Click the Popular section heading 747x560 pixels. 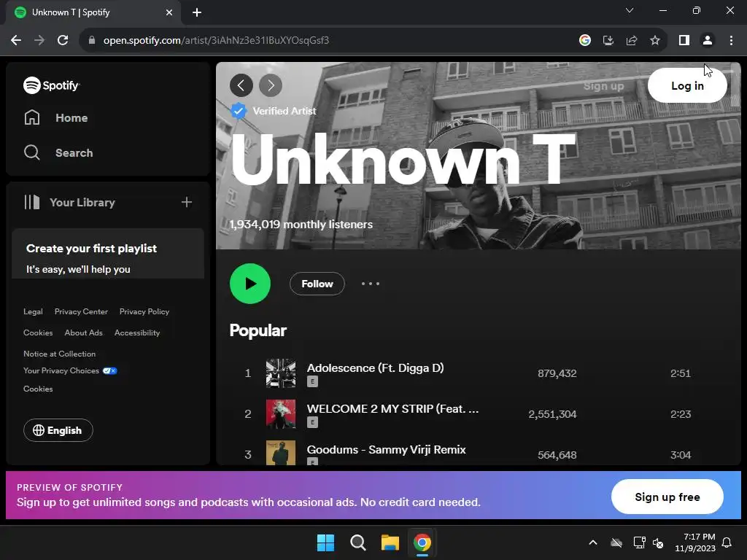point(258,330)
